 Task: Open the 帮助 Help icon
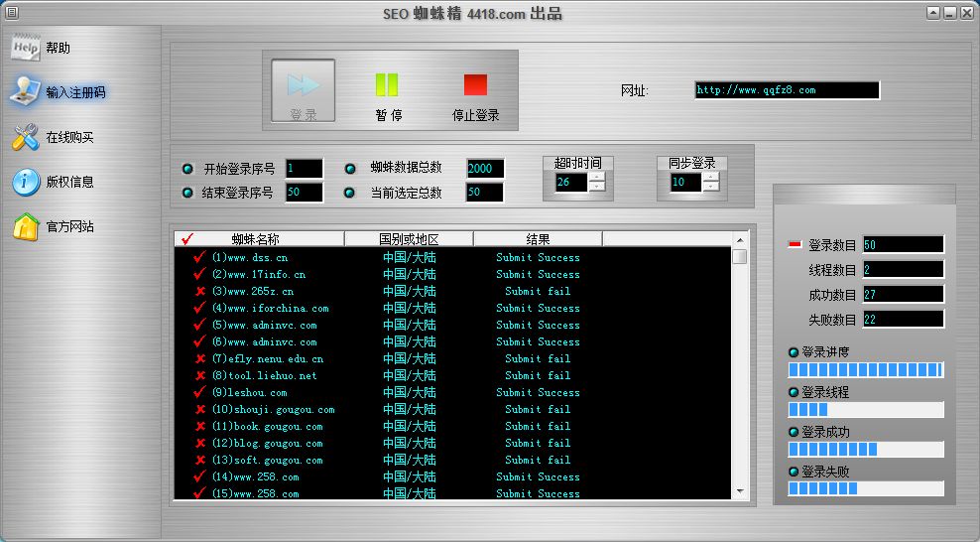coord(26,48)
